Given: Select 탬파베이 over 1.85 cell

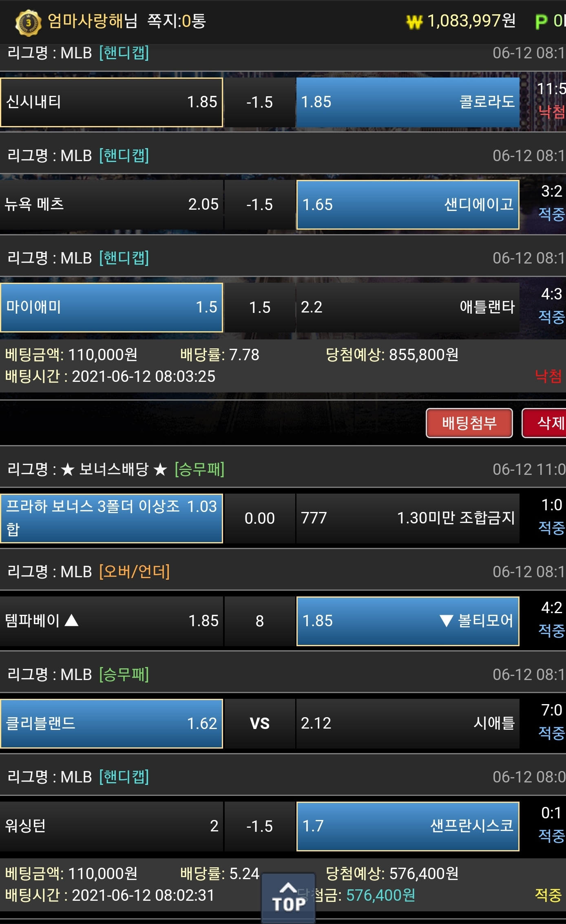Looking at the screenshot, I should coord(111,621).
